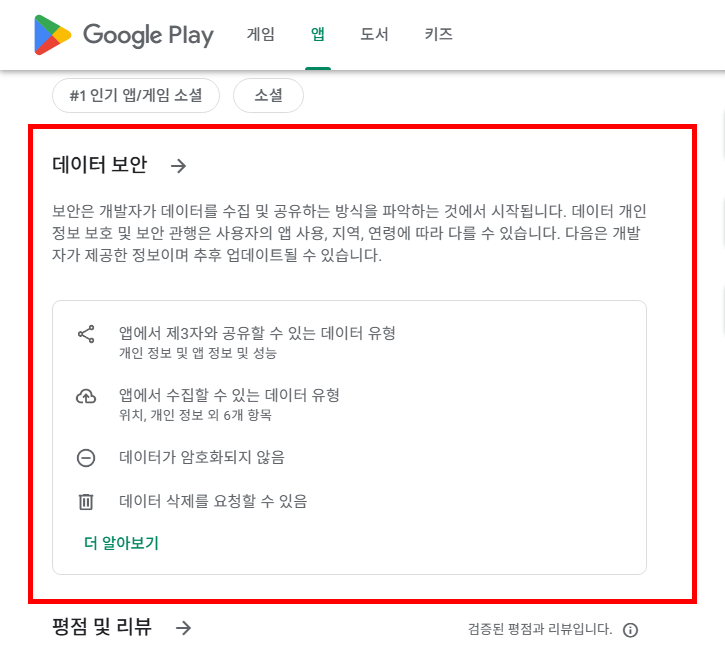Click the share icon for third-party data
The image size is (725, 647).
pos(86,334)
